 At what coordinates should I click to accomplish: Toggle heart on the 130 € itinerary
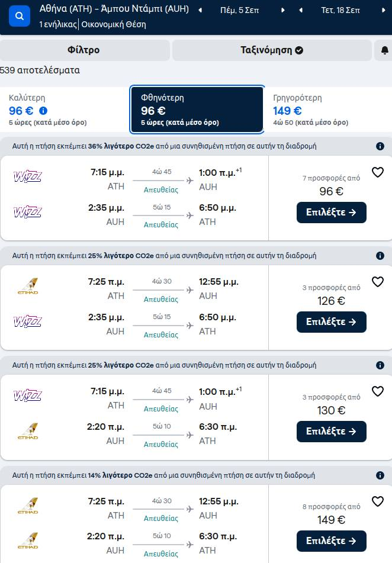(378, 391)
